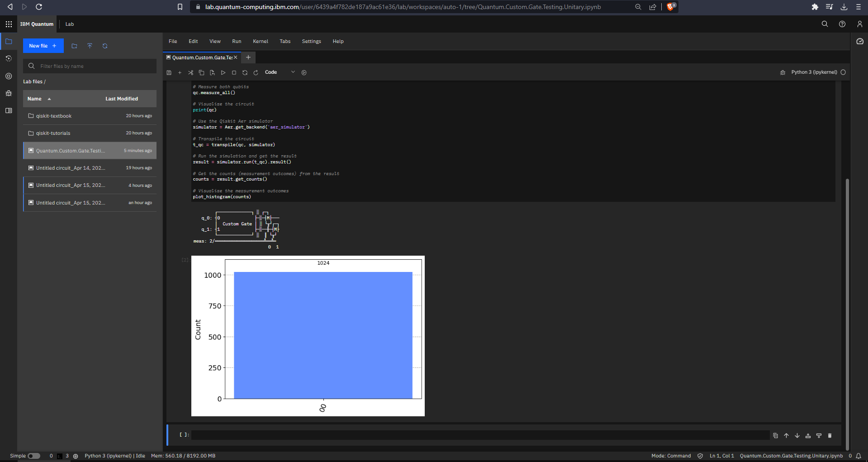Restart the kernel with the circular arrow icon
Screen dimensions: 868x462
tap(245, 72)
